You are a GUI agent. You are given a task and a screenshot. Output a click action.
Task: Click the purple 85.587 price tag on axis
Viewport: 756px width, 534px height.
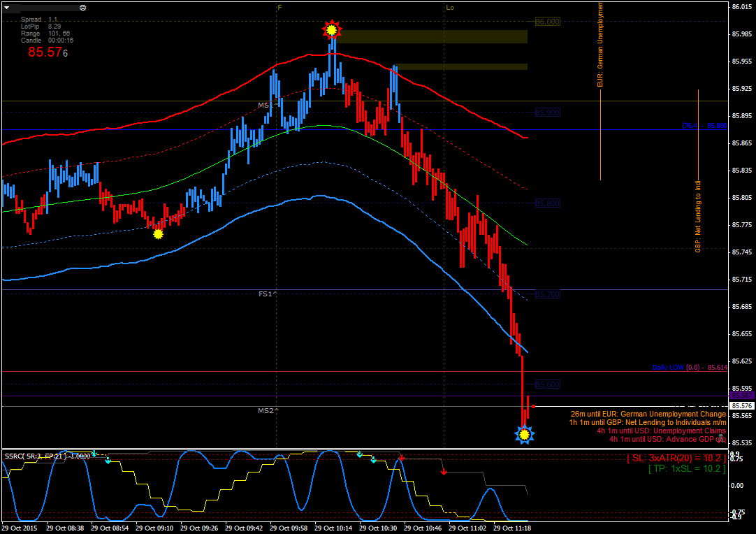(x=741, y=396)
